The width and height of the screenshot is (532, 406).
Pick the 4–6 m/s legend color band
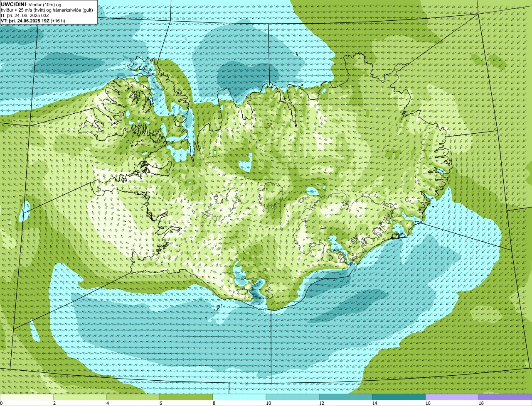click(x=133, y=397)
